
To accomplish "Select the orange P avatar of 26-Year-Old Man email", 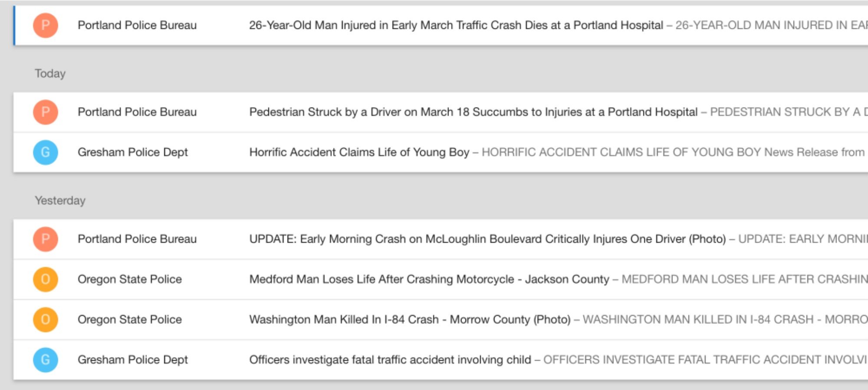I will (x=46, y=25).
